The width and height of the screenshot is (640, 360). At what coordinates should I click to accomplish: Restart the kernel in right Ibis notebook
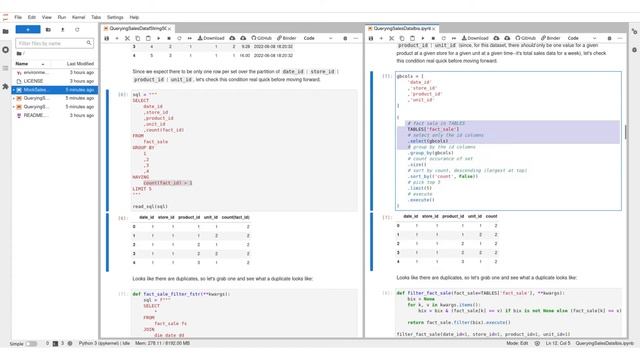(x=443, y=38)
